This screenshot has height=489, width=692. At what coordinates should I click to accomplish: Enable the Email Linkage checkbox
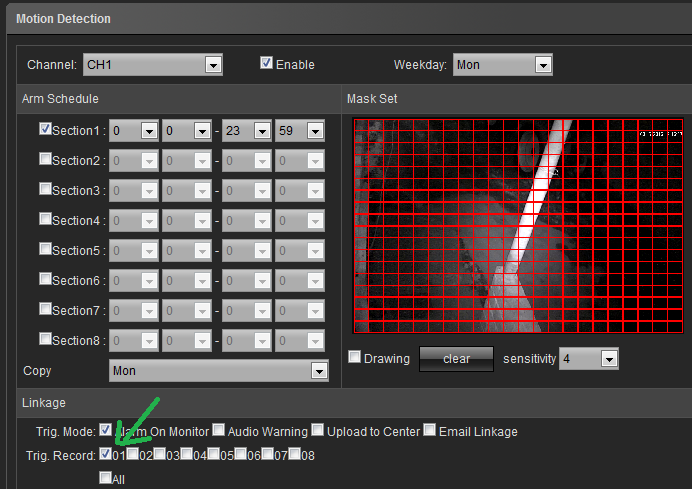point(430,431)
